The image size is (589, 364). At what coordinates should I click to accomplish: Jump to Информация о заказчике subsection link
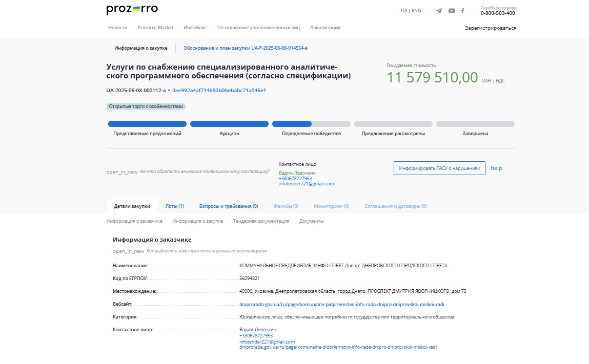point(134,221)
